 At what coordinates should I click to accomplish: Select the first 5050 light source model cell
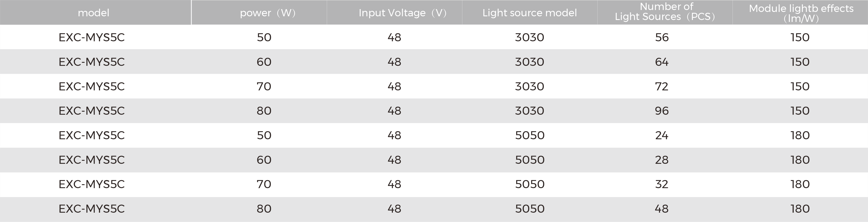530,135
